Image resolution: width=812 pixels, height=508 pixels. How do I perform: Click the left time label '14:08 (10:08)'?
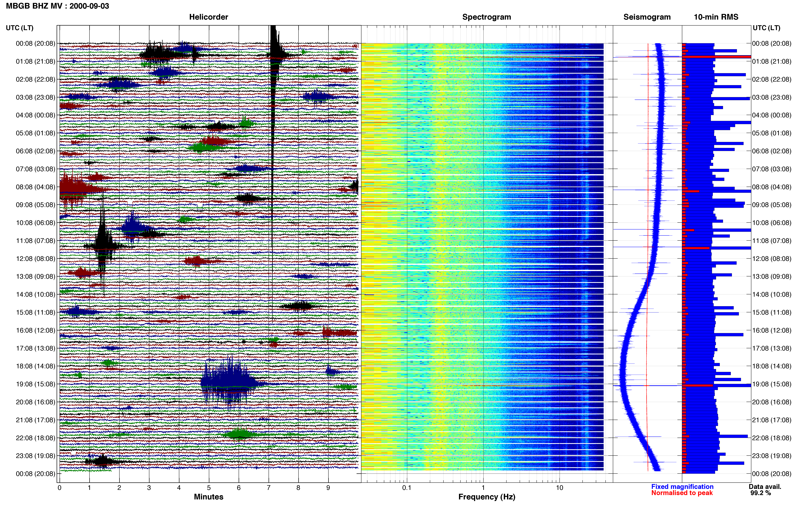(x=36, y=294)
